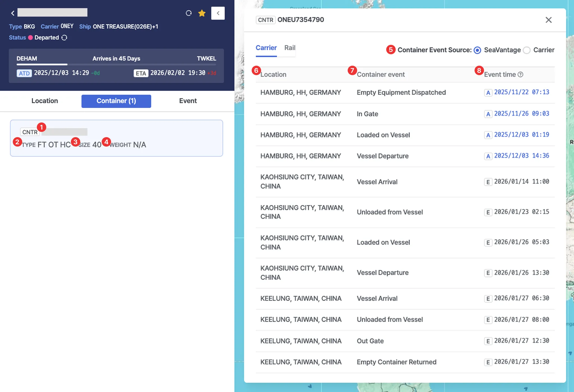Image resolution: width=574 pixels, height=392 pixels.
Task: Select the Container (1) tab button
Action: coord(116,101)
